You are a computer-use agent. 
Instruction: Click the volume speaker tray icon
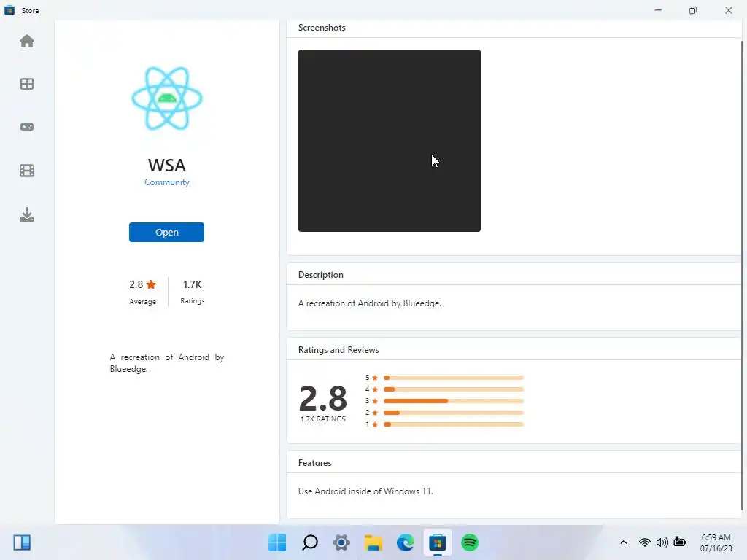coord(662,542)
